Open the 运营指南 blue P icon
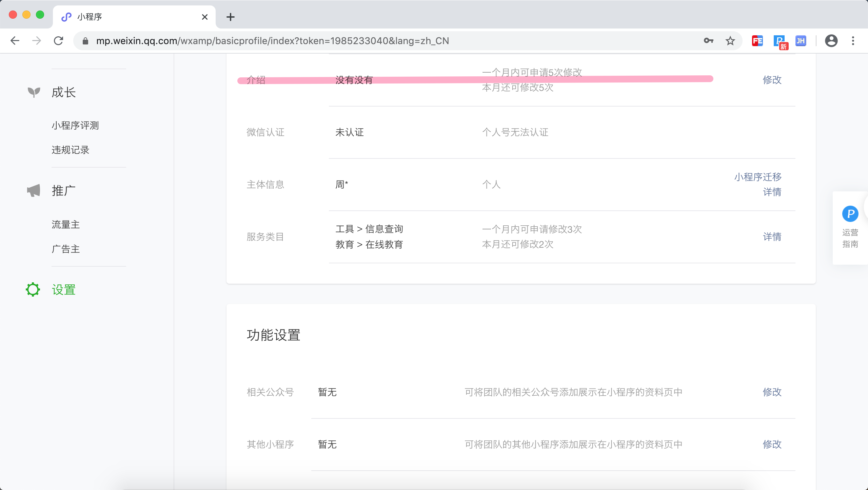868x490 pixels. (850, 214)
